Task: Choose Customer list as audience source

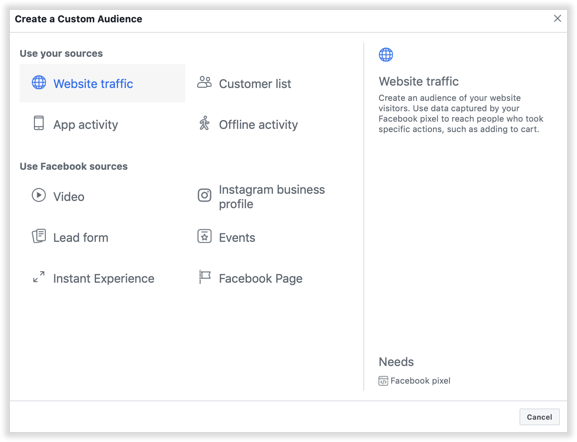Action: [268, 83]
